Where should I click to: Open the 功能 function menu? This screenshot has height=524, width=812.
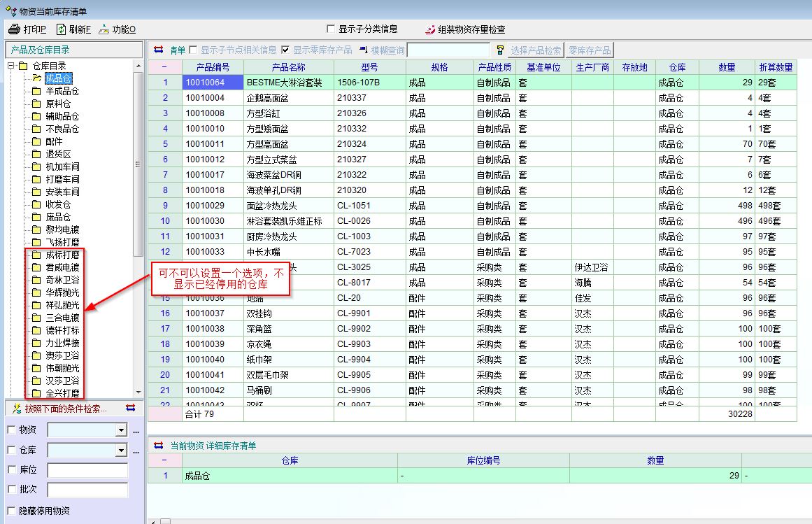coord(104,29)
